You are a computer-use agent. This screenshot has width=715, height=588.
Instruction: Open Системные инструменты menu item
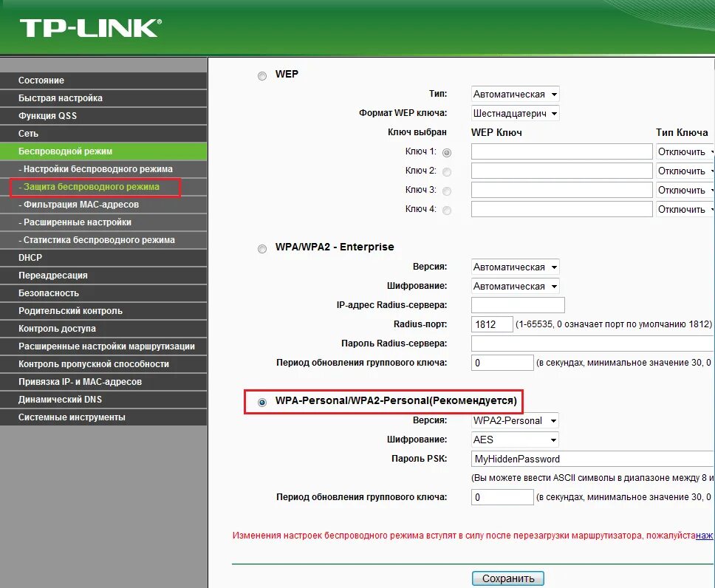(x=103, y=417)
